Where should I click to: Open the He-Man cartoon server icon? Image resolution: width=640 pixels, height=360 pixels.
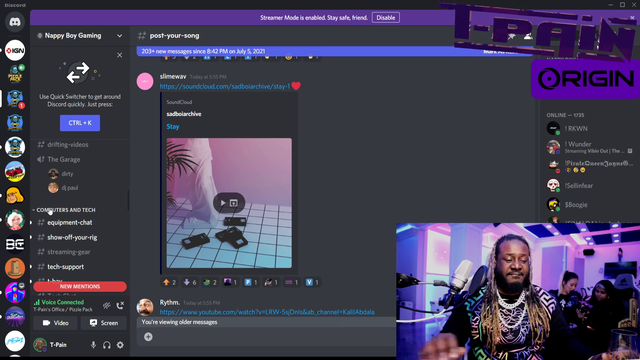(x=15, y=195)
